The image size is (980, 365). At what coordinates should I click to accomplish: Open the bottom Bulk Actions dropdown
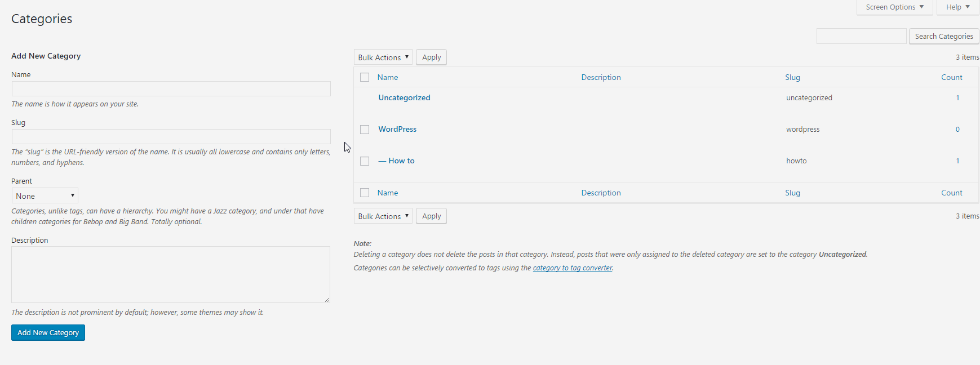[383, 216]
